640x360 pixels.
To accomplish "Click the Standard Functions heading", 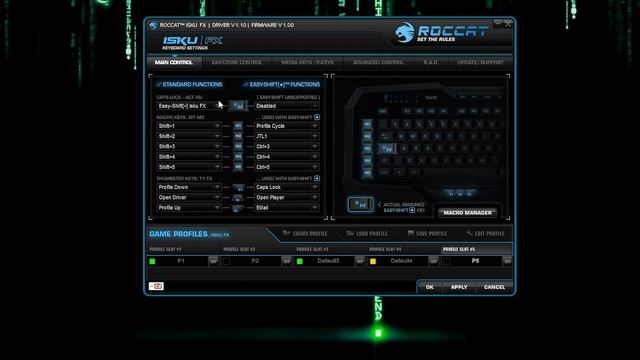I will tap(189, 84).
